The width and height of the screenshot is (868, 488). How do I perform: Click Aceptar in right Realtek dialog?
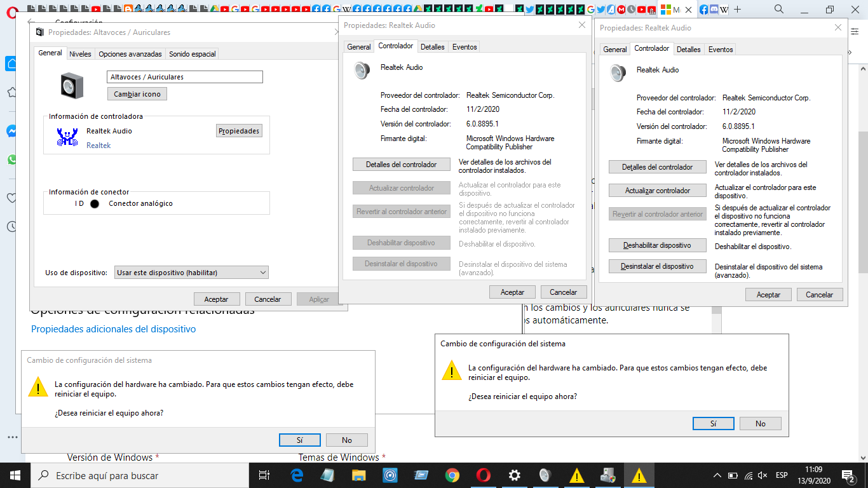[x=769, y=295]
